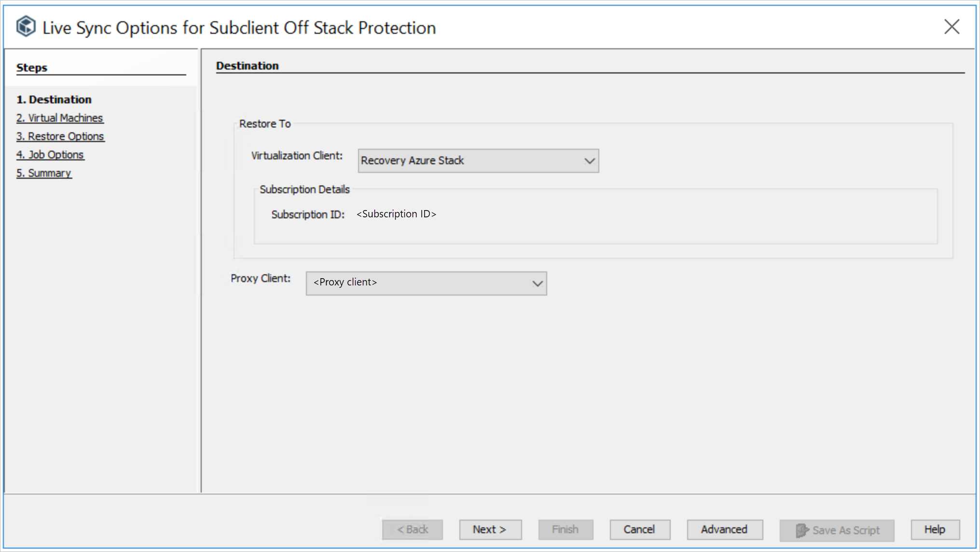Screen dimensions: 980x552
Task: Click the Job Options step icon
Action: pyautogui.click(x=50, y=155)
